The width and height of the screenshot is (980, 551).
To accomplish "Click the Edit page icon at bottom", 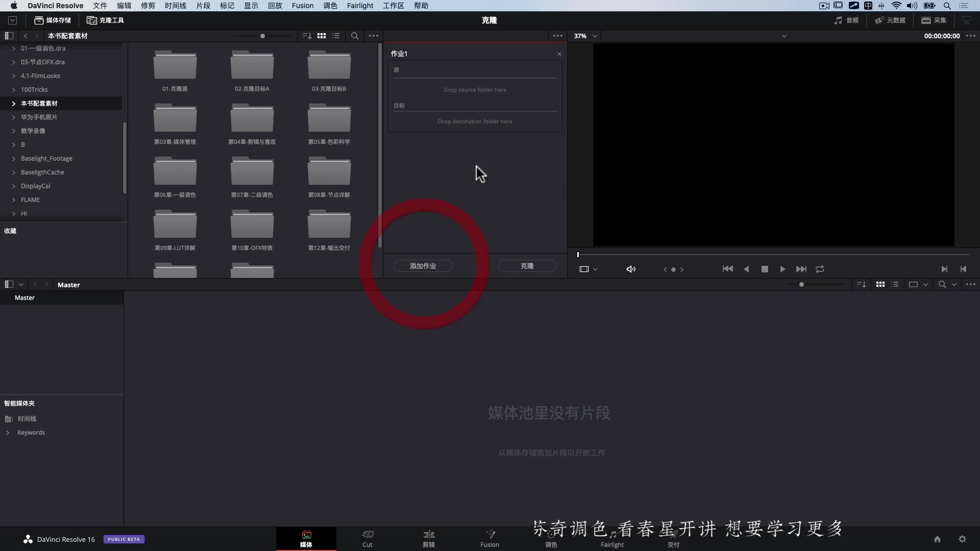I will (428, 538).
